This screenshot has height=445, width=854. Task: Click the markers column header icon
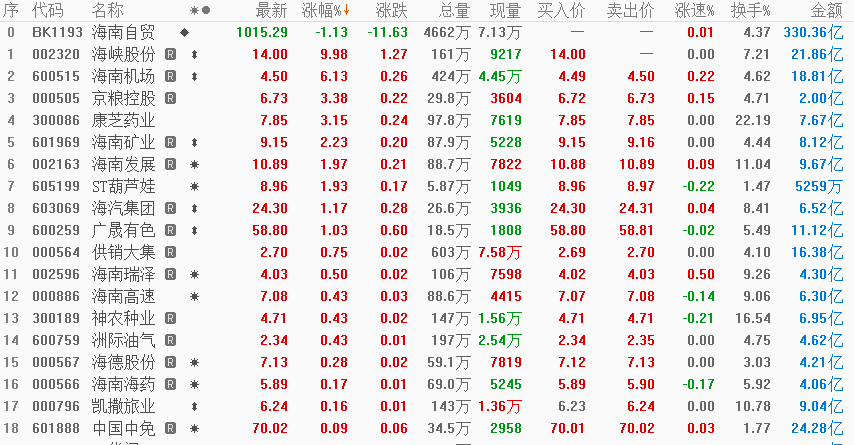coord(200,10)
